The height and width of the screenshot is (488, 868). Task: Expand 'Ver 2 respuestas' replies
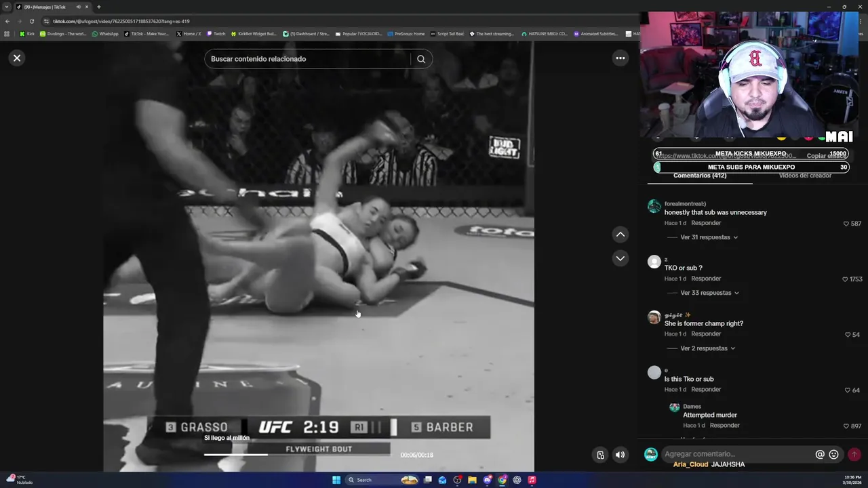point(707,348)
